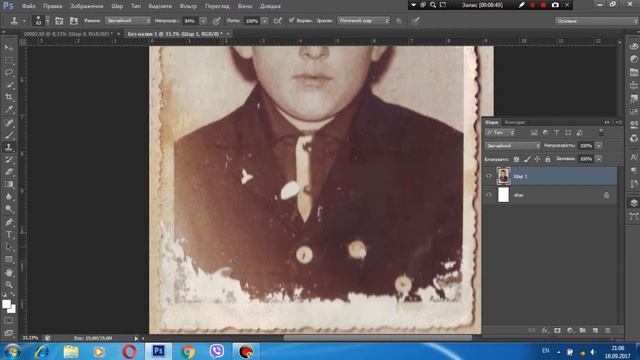Select the Zoom tool in toolbox
The width and height of the screenshot is (640, 360).
9,284
